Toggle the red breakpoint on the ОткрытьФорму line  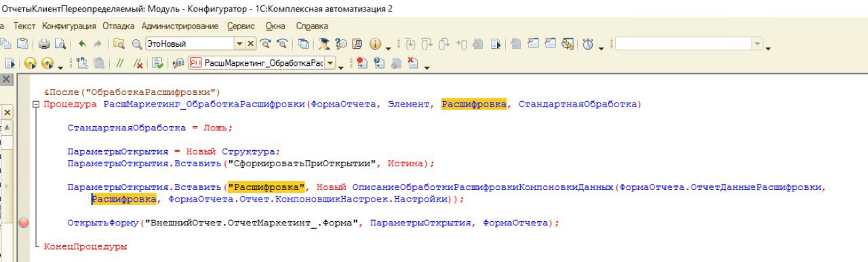[25, 223]
